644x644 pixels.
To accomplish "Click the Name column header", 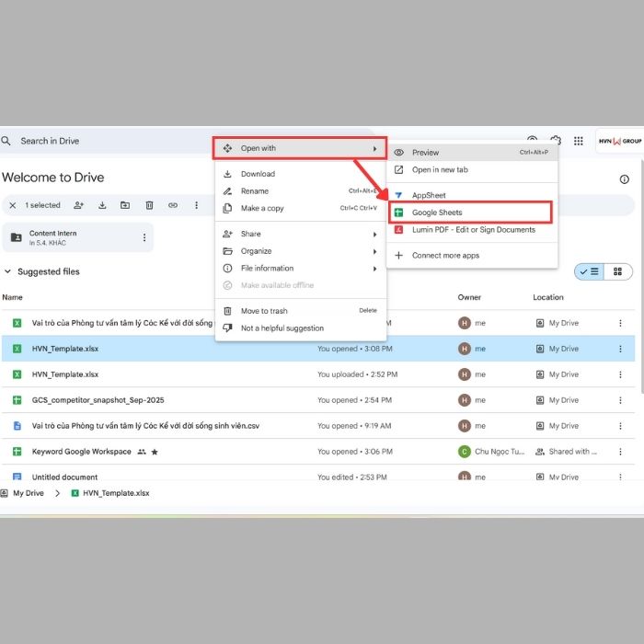I will click(12, 297).
